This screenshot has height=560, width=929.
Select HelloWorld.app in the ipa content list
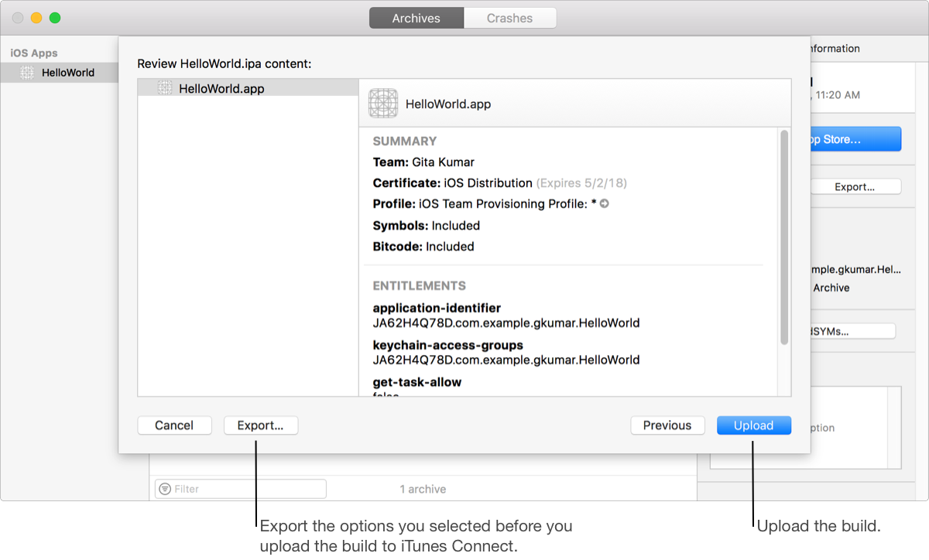[x=248, y=88]
